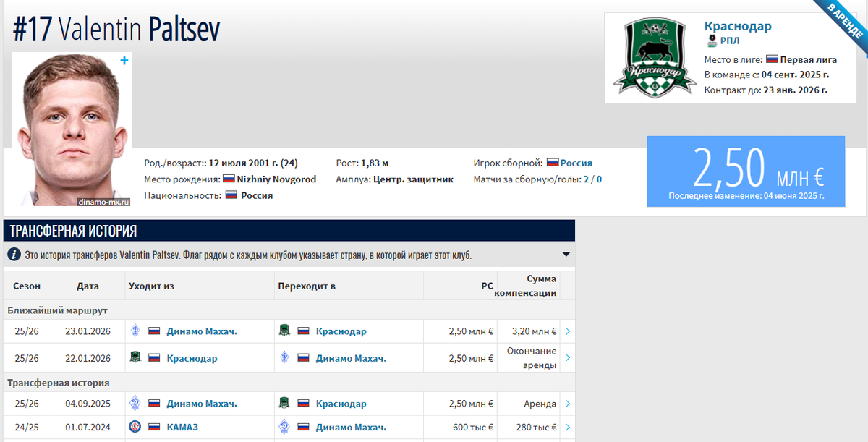Open Первая лига league position link

tap(809, 59)
